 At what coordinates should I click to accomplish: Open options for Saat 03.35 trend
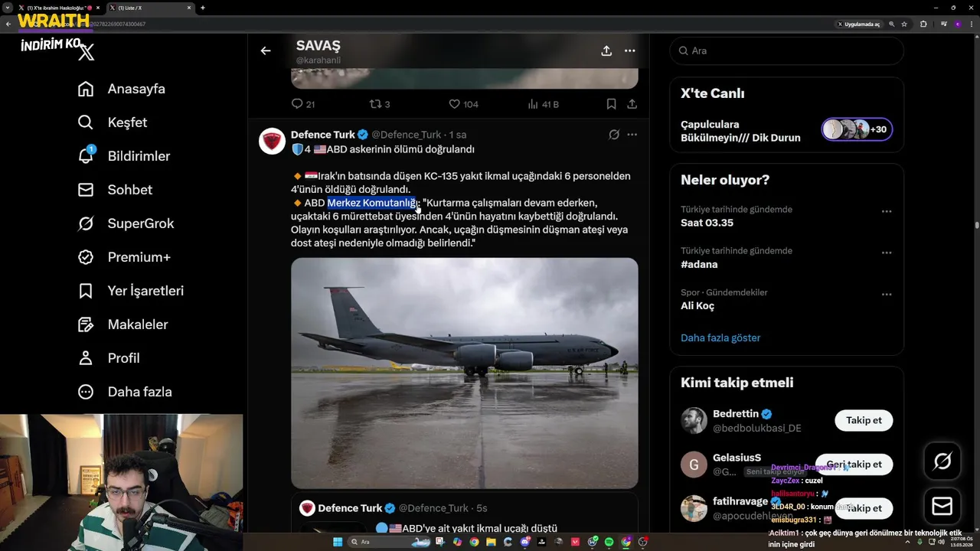click(887, 211)
